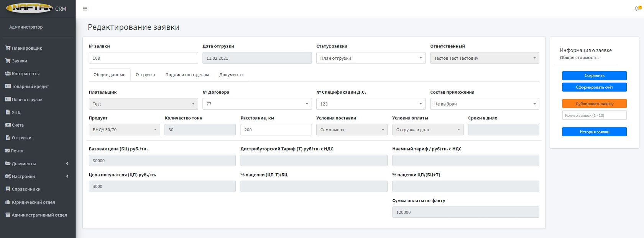
Task: Expand the Документы submenu chevron
Action: pos(67,163)
